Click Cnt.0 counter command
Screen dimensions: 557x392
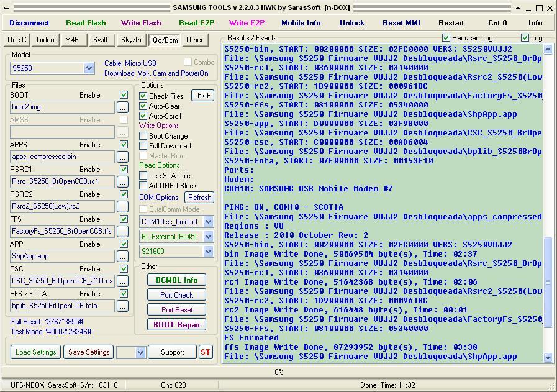point(497,23)
